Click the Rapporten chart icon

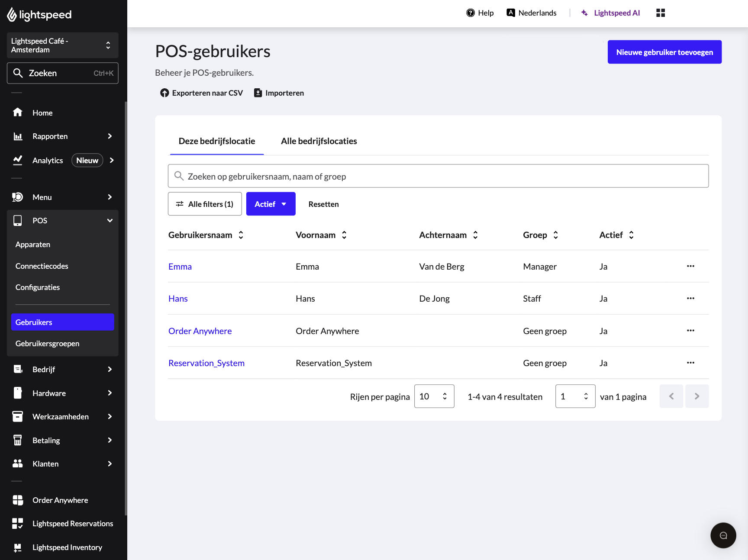(x=18, y=136)
